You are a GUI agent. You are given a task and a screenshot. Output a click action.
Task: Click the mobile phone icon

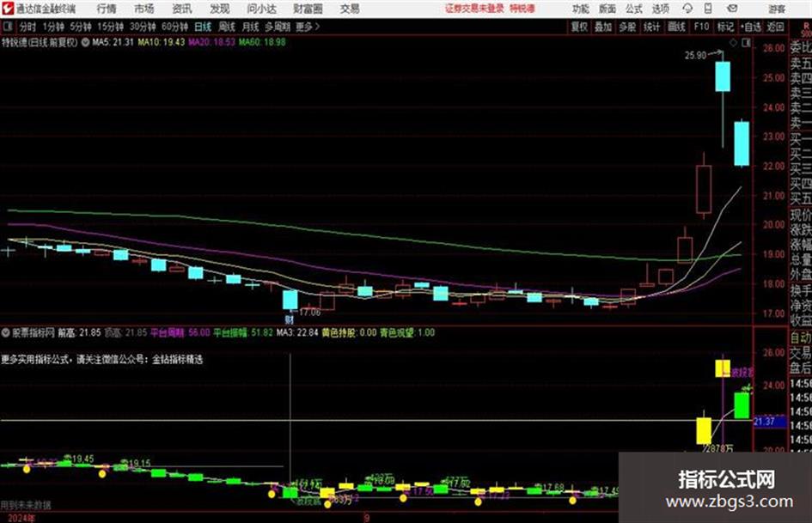tap(708, 9)
